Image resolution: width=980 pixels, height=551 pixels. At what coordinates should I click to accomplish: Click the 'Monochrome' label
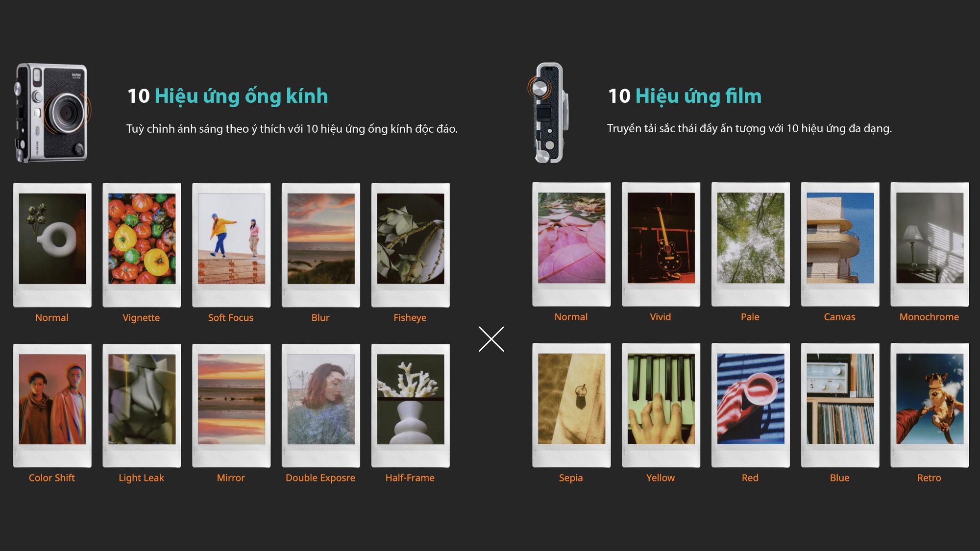[x=930, y=317]
